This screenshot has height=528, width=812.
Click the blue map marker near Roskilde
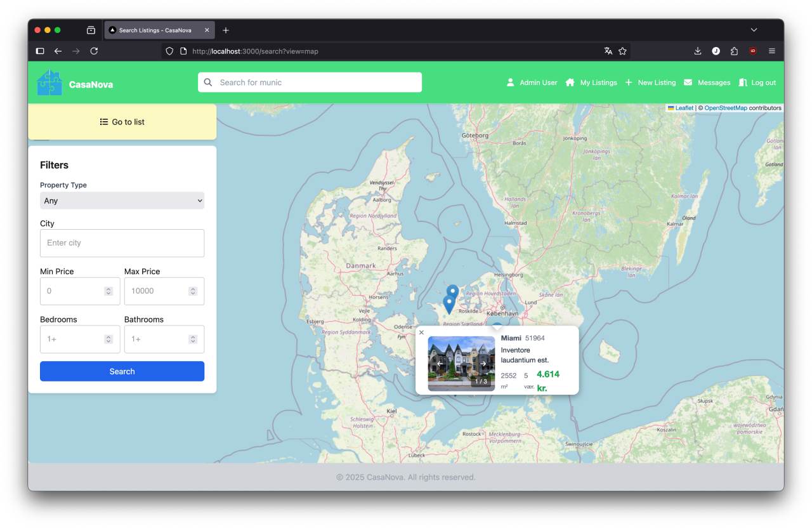(x=449, y=304)
